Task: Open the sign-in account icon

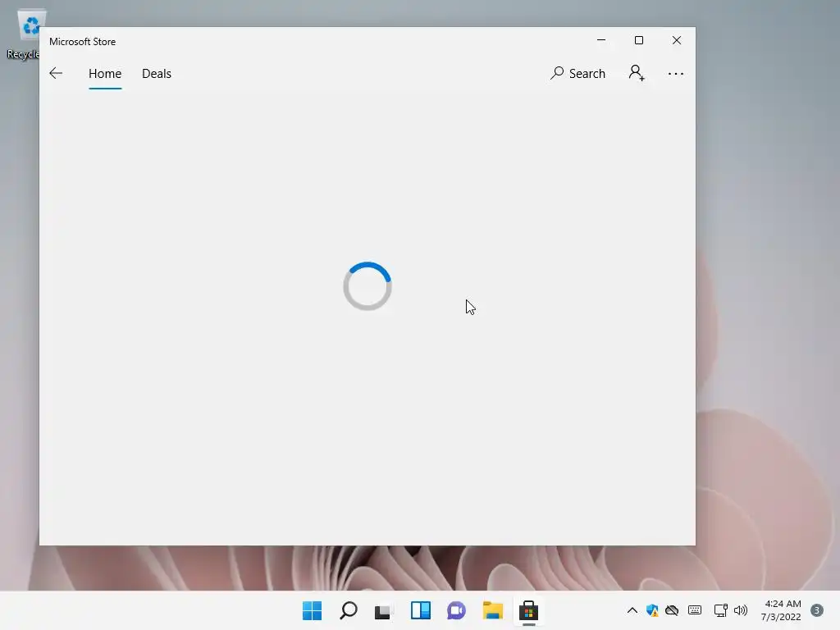Action: click(637, 73)
